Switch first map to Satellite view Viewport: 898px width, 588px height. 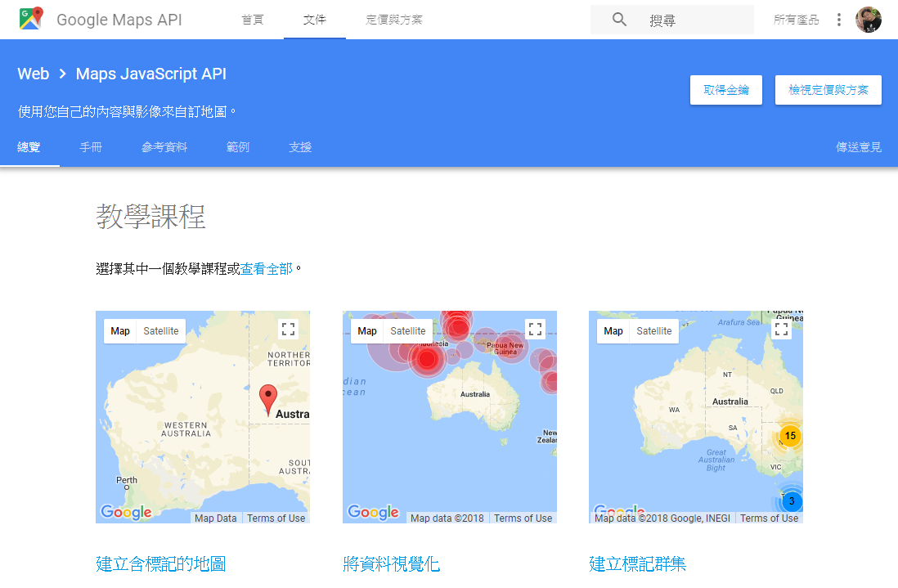161,331
